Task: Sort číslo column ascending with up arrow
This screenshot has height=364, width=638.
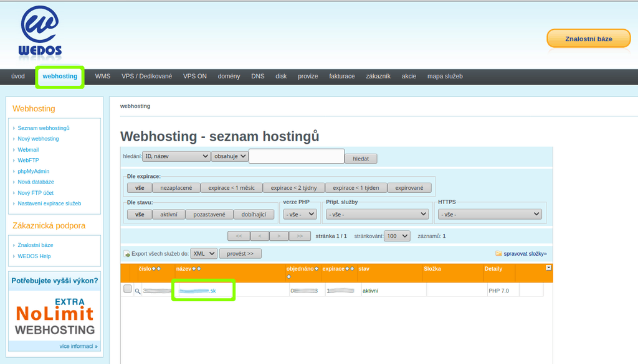Action: [x=154, y=269]
